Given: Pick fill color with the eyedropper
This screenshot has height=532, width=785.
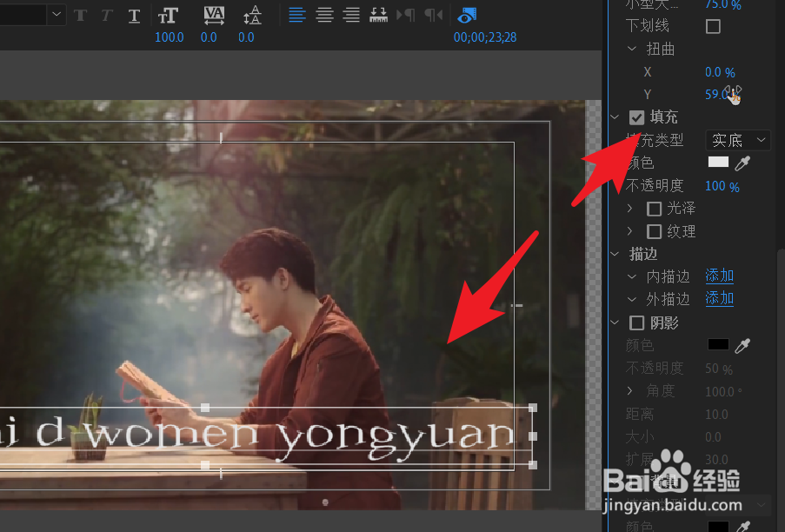Looking at the screenshot, I should [743, 163].
